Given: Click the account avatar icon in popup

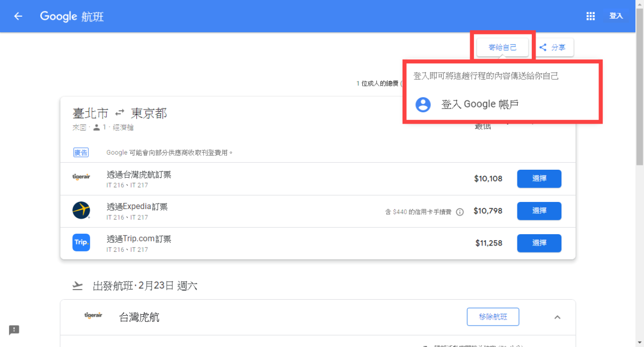Looking at the screenshot, I should (423, 104).
